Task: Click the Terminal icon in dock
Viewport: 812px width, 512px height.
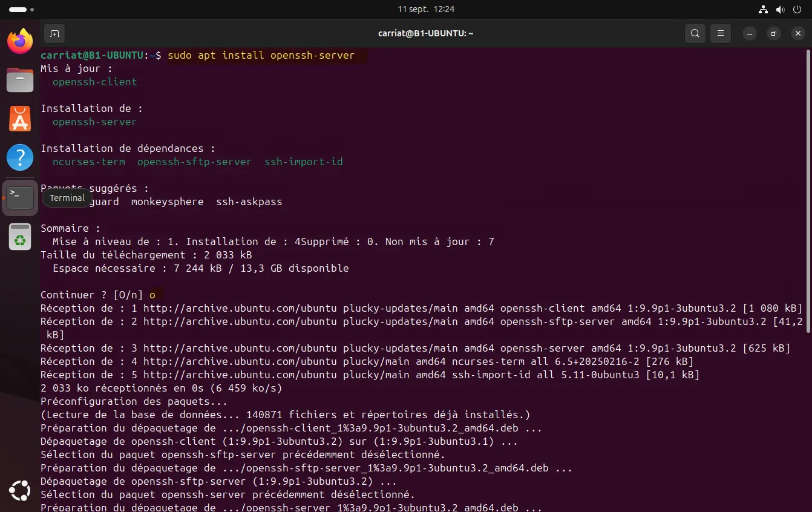Action: [20, 197]
